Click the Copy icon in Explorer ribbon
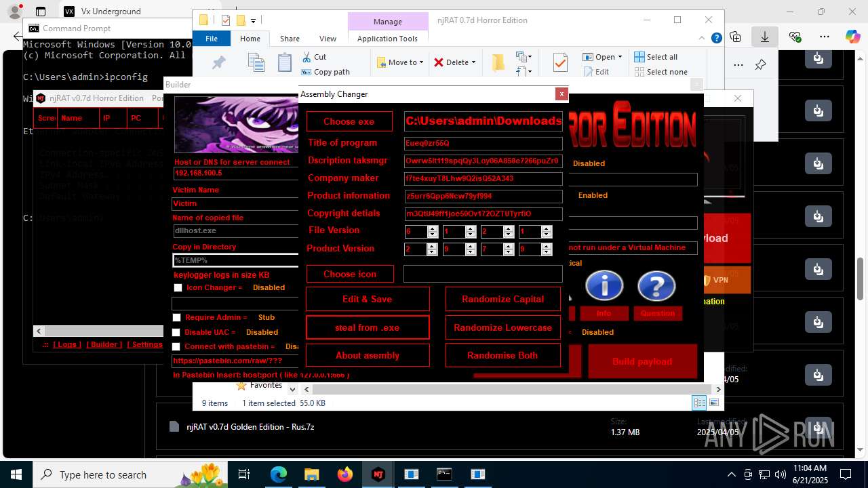Viewport: 868px width, 488px height. point(256,63)
